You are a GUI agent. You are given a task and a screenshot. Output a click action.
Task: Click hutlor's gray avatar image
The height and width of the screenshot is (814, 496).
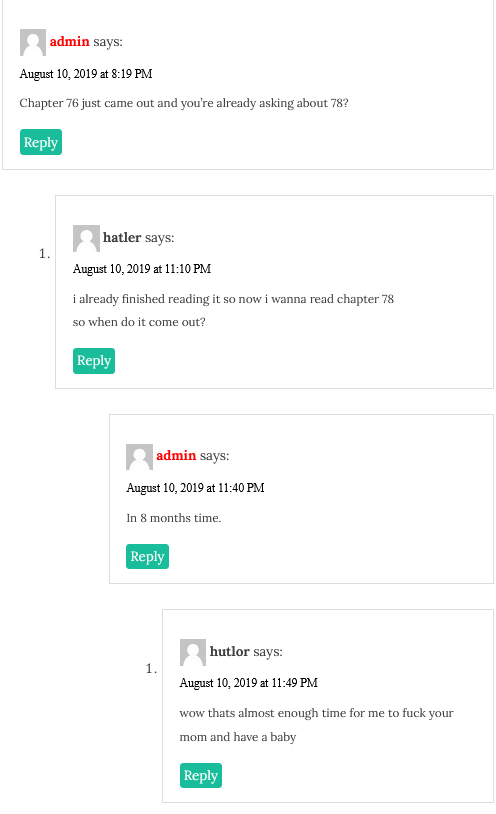coord(193,653)
